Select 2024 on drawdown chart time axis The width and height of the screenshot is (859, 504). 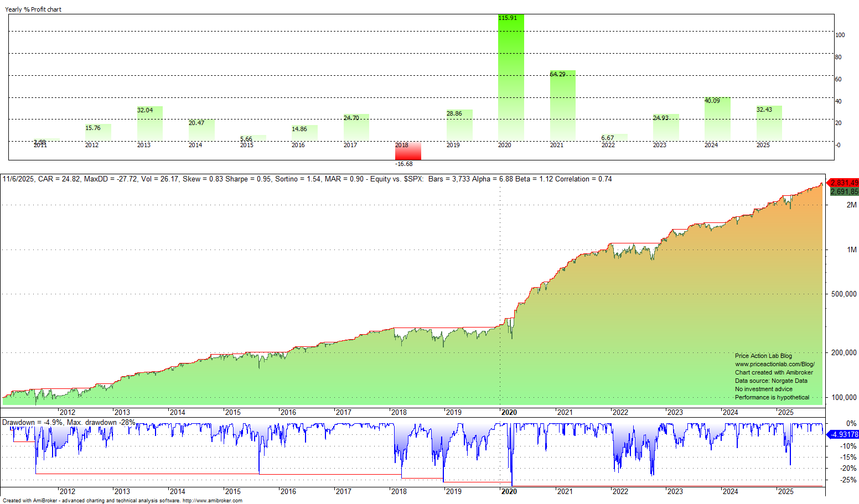[x=730, y=491]
